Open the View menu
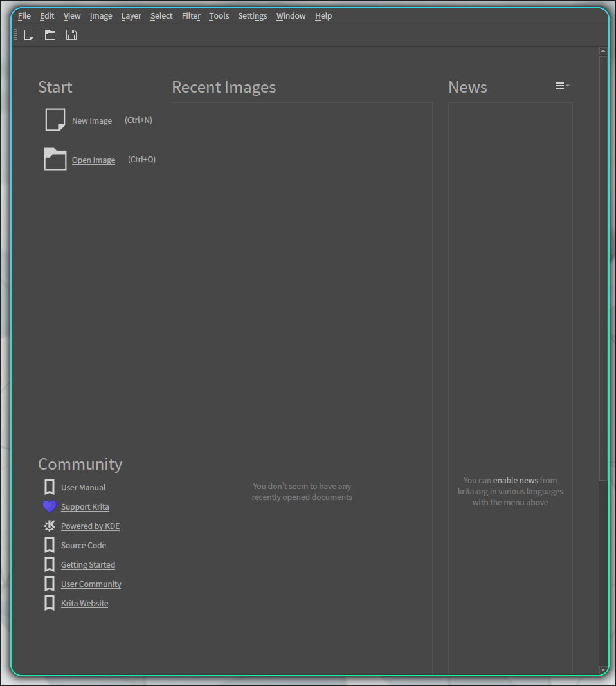Image resolution: width=616 pixels, height=686 pixels. [72, 16]
